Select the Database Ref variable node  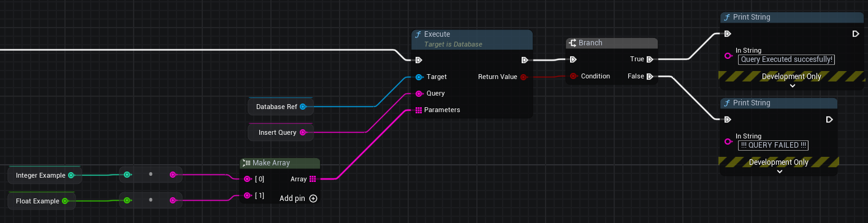[281, 107]
